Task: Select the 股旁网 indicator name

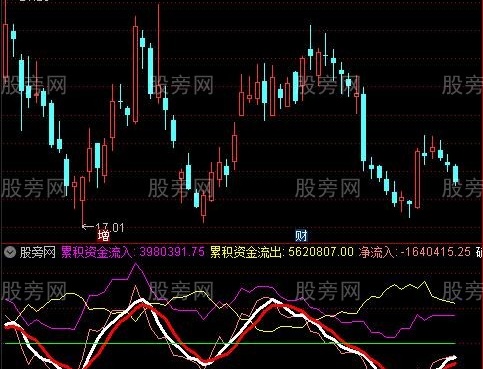Action: click(x=38, y=252)
